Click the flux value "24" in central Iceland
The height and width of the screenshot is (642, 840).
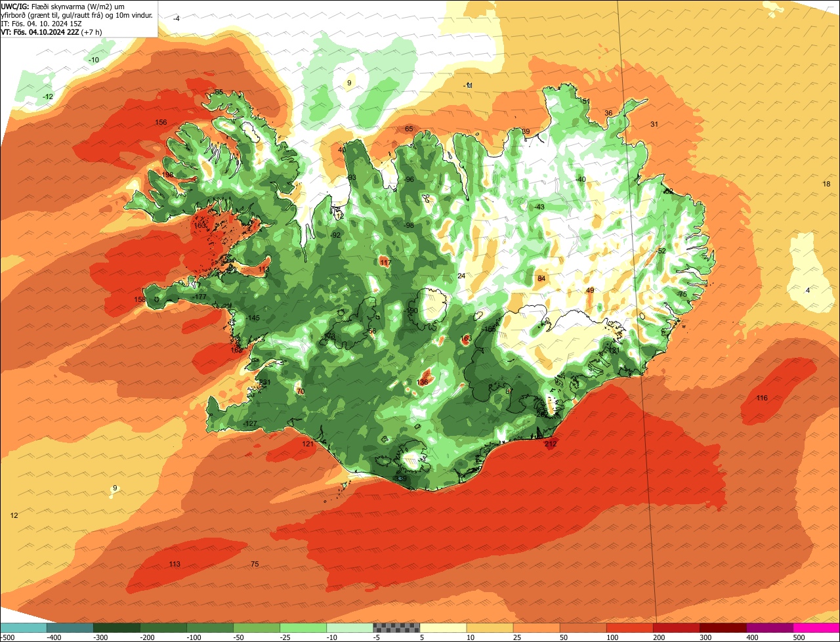click(x=461, y=276)
